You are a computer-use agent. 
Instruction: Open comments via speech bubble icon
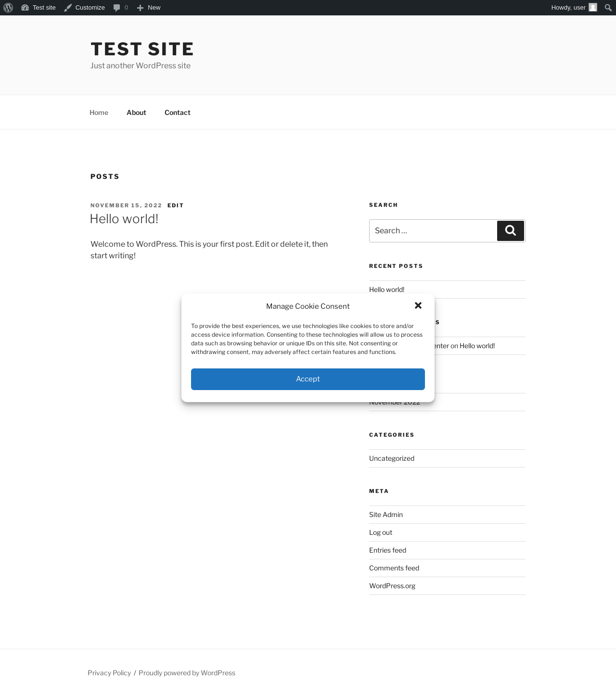point(116,8)
